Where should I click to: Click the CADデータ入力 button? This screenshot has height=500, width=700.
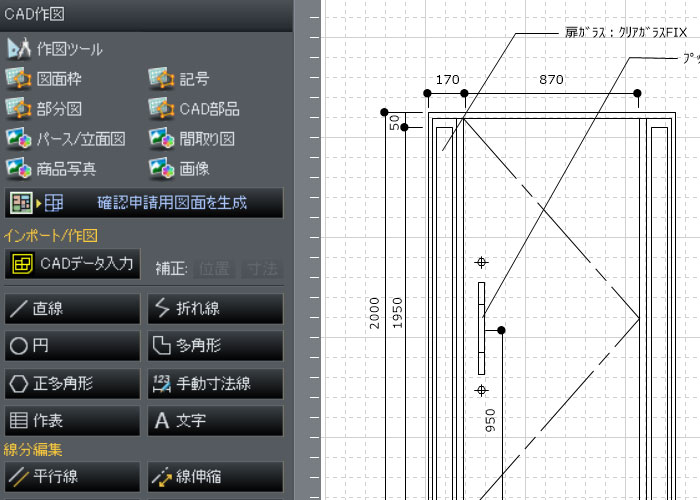pos(72,263)
